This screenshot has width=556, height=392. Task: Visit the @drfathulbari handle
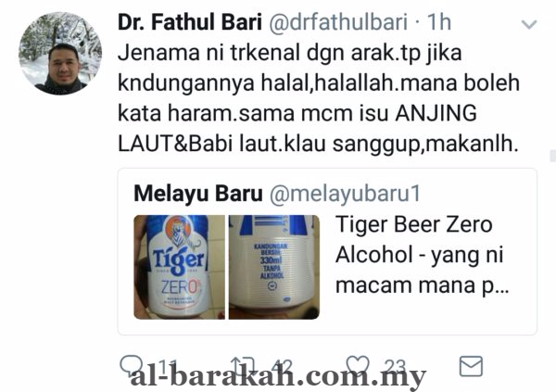point(338,22)
